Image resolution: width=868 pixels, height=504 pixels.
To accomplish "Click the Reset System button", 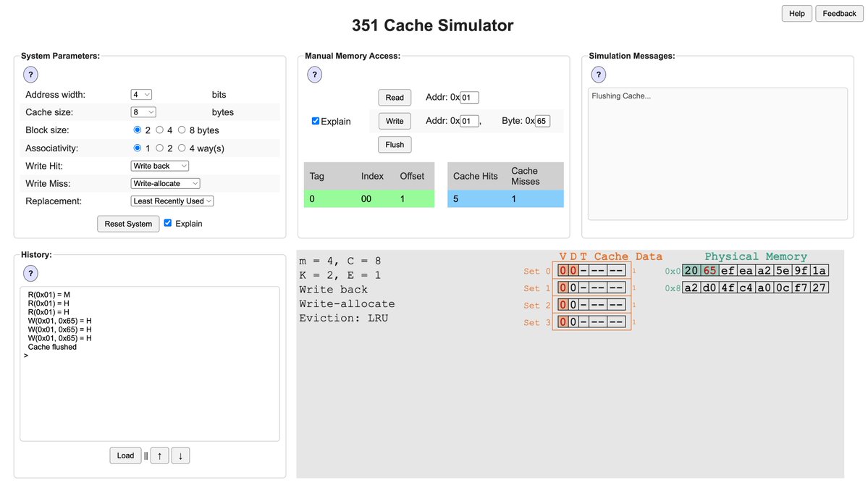I will click(128, 224).
